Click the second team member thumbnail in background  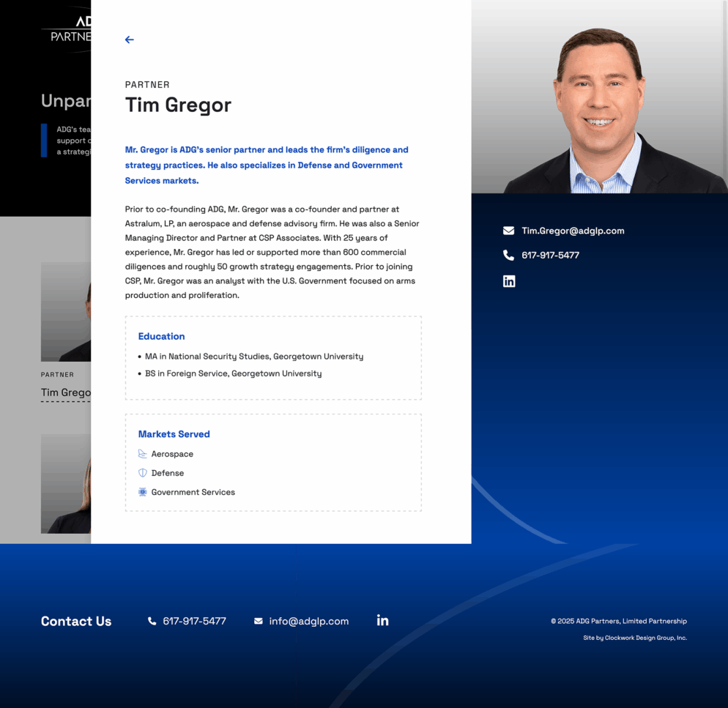tap(66, 484)
